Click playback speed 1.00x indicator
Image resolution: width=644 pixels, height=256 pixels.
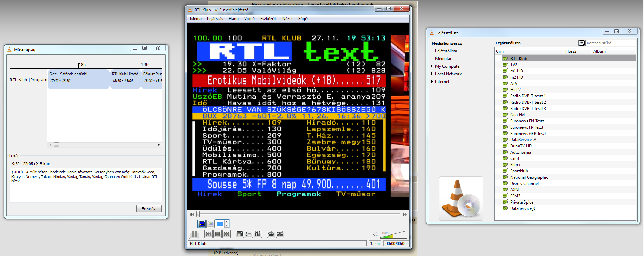[x=375, y=244]
